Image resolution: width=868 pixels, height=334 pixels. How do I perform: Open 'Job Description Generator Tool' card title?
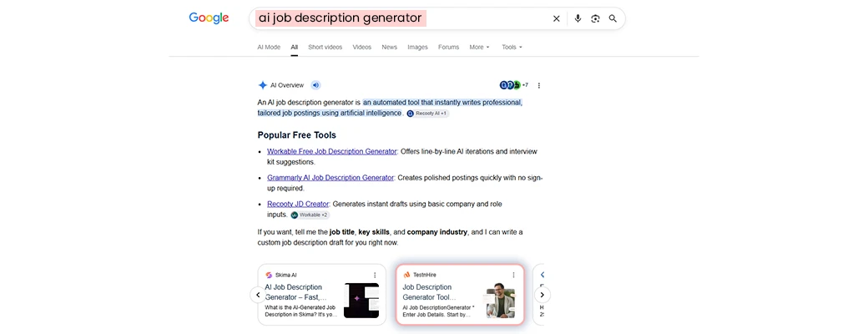click(x=430, y=292)
